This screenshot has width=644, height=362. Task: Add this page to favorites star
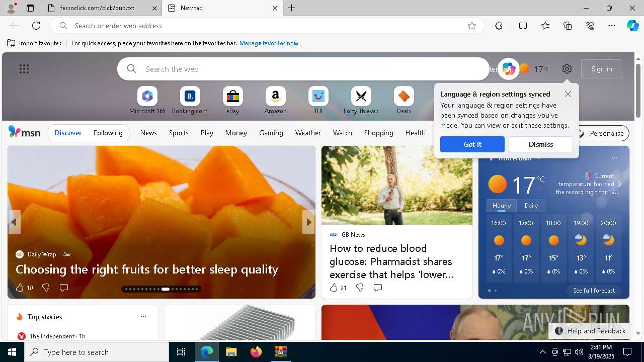coord(472,26)
